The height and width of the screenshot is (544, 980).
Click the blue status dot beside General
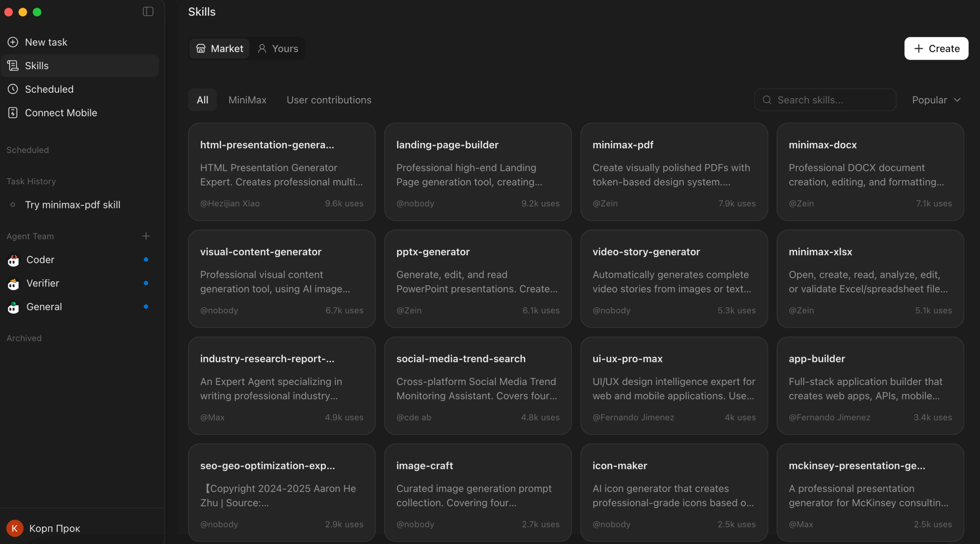click(x=146, y=306)
